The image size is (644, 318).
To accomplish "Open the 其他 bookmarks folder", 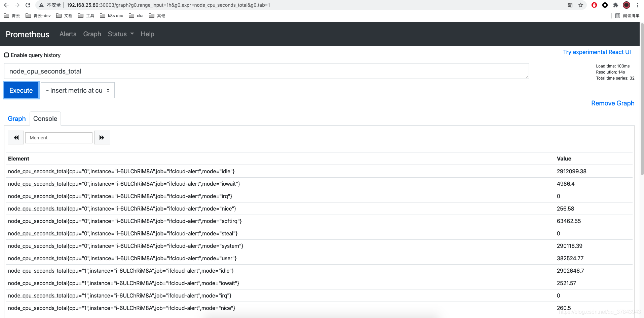I will 157,16.
